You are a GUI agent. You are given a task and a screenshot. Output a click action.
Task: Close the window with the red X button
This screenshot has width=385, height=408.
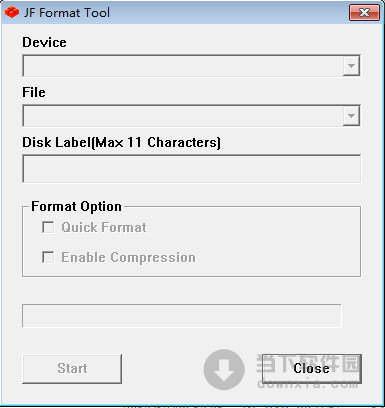tap(364, 13)
